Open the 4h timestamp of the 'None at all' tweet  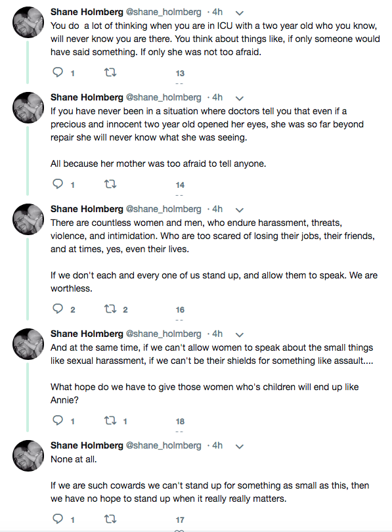pos(217,445)
